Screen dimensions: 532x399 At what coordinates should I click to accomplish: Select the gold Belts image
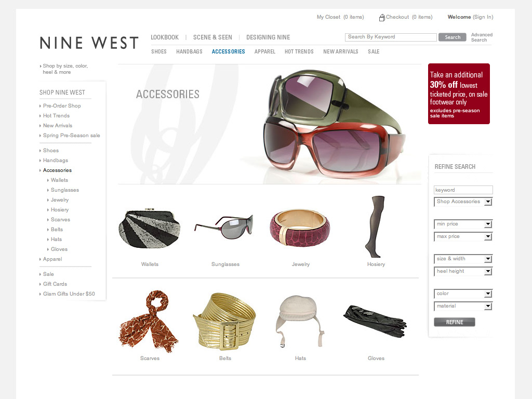pyautogui.click(x=224, y=321)
